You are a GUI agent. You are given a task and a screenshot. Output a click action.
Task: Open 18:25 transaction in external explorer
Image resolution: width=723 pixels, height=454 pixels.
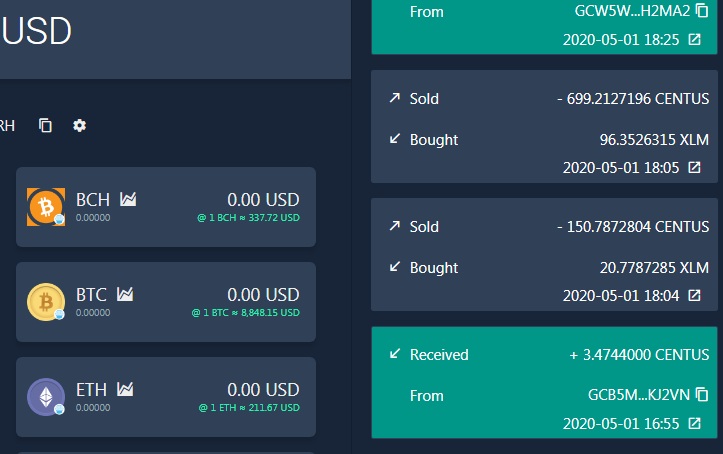pyautogui.click(x=694, y=40)
